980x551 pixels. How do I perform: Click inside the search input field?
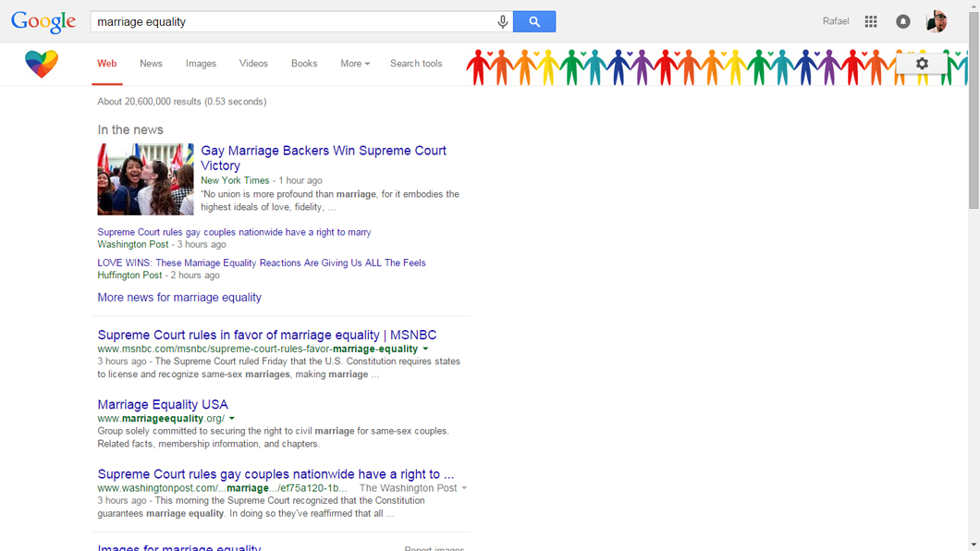coord(277,20)
